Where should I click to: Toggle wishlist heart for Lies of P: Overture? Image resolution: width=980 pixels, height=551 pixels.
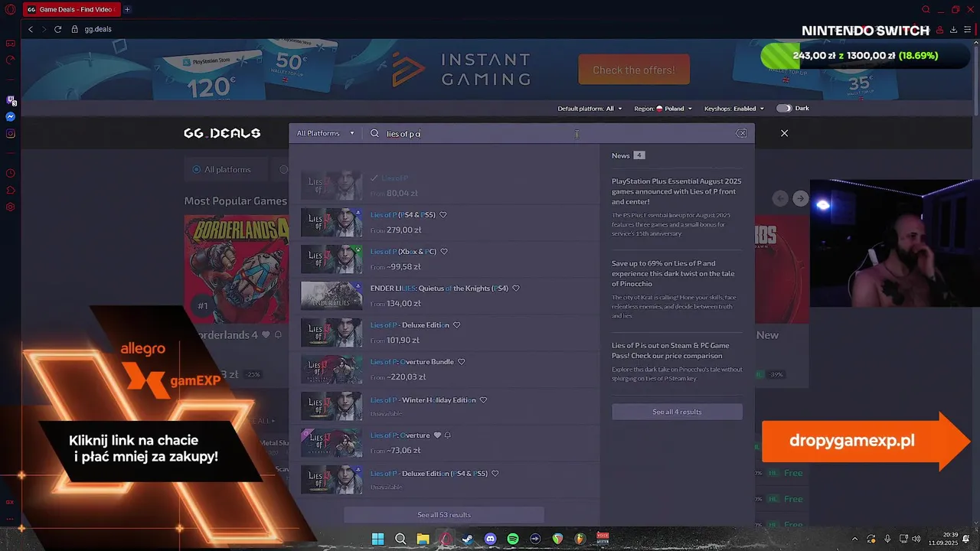tap(438, 435)
